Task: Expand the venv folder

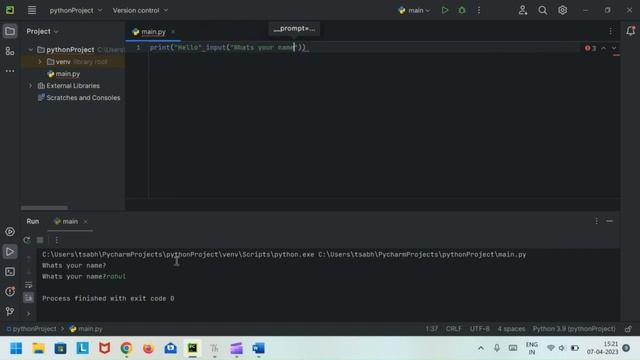Action: pyautogui.click(x=40, y=62)
